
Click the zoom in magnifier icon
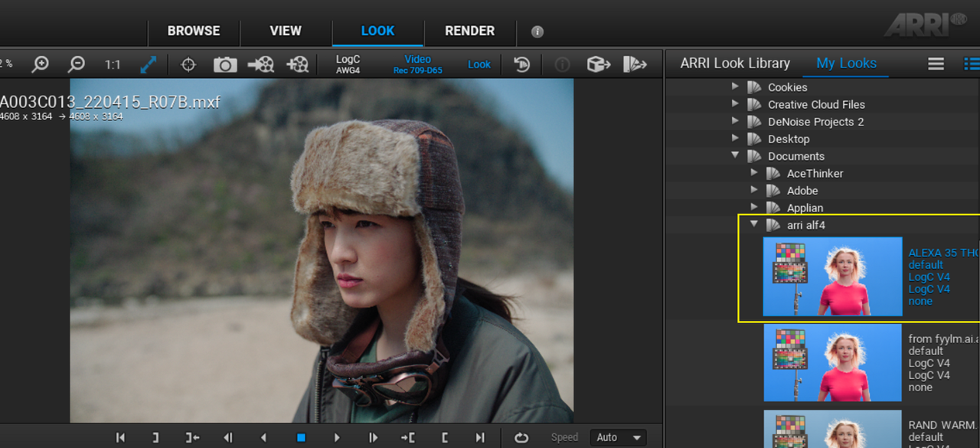tap(40, 64)
